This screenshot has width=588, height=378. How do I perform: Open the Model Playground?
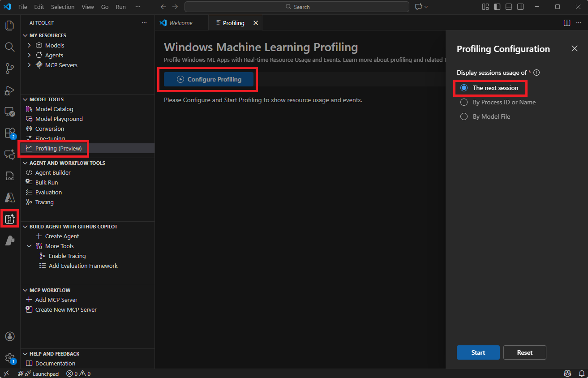click(x=59, y=119)
